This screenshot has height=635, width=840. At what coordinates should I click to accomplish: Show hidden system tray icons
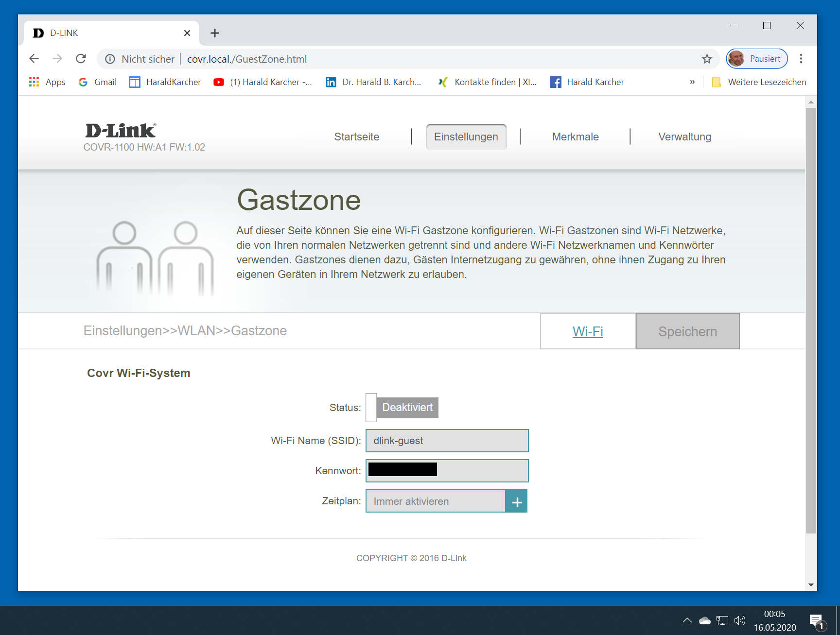687,620
